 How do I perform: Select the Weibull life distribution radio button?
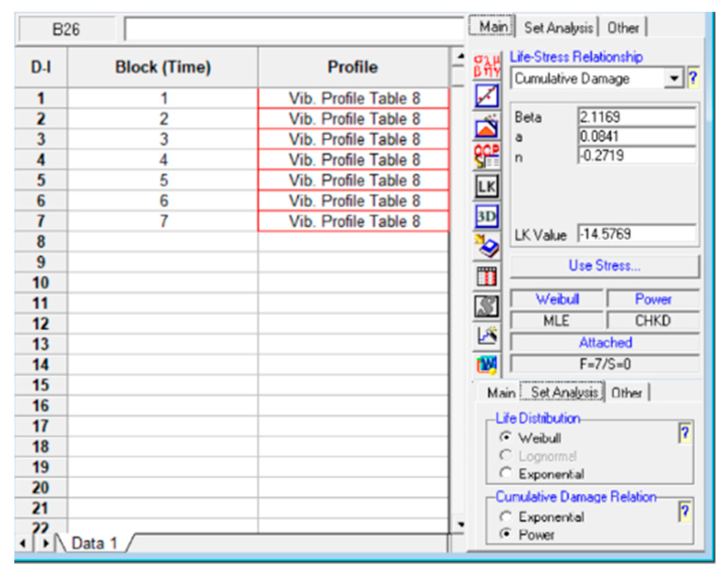pos(505,437)
